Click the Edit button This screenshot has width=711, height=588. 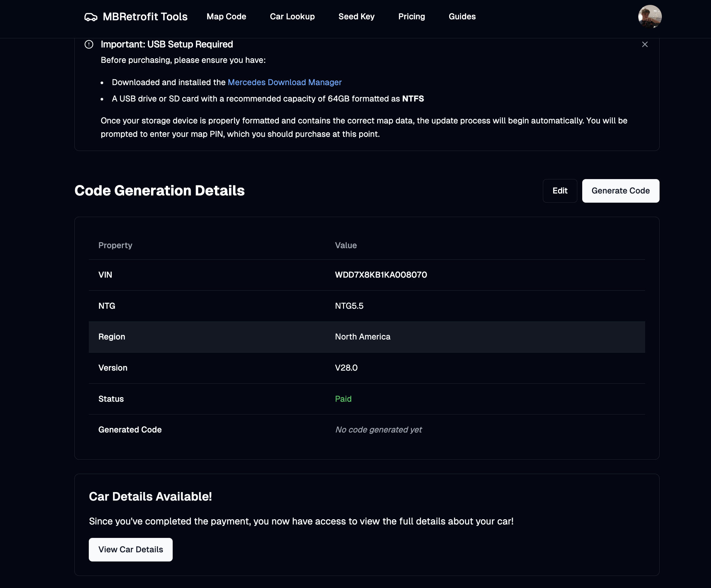coord(560,191)
